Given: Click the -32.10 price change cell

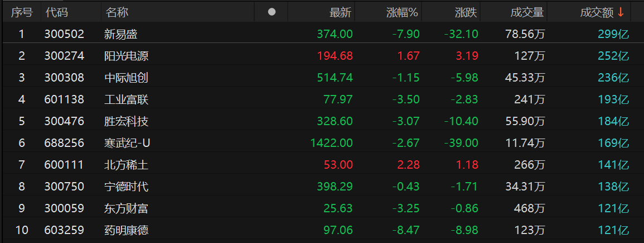Looking at the screenshot, I should point(461,34).
